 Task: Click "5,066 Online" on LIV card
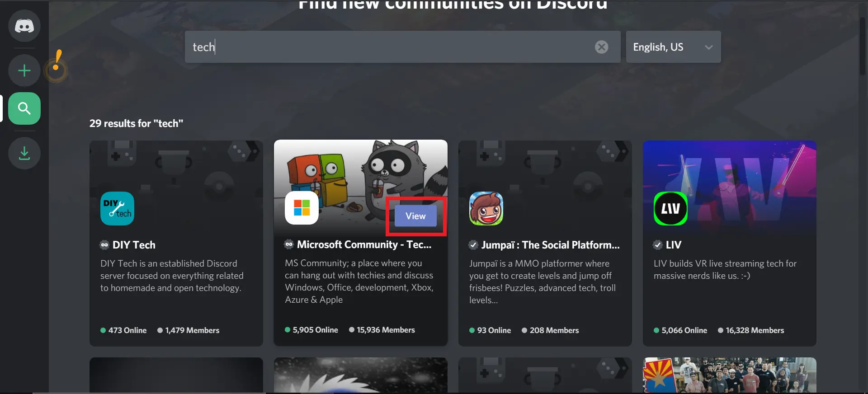pos(680,330)
